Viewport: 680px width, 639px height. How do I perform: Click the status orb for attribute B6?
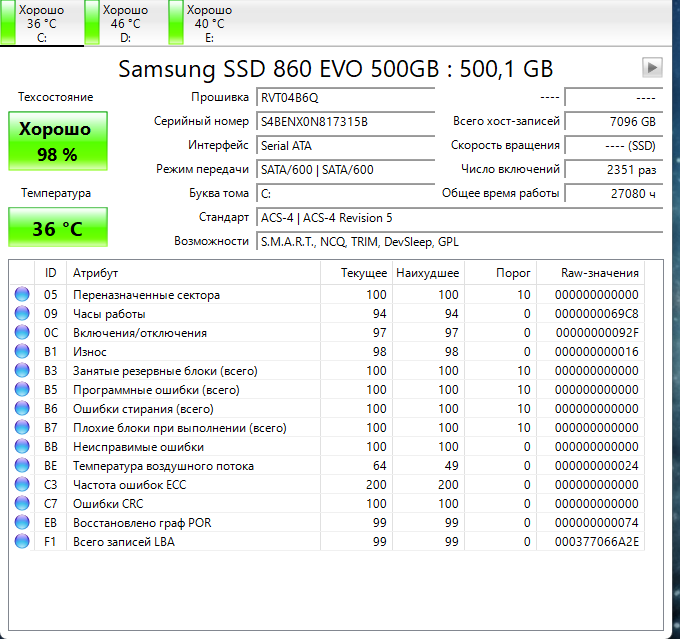(22, 409)
